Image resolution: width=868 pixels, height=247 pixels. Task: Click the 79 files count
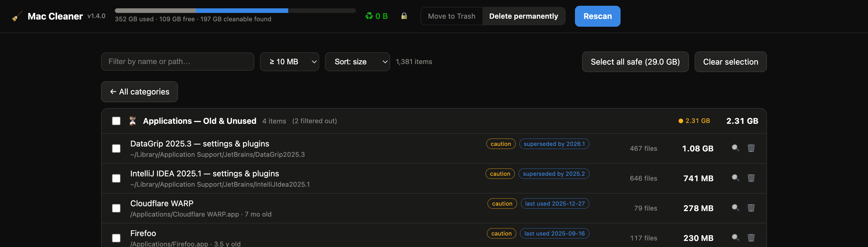pyautogui.click(x=646, y=208)
